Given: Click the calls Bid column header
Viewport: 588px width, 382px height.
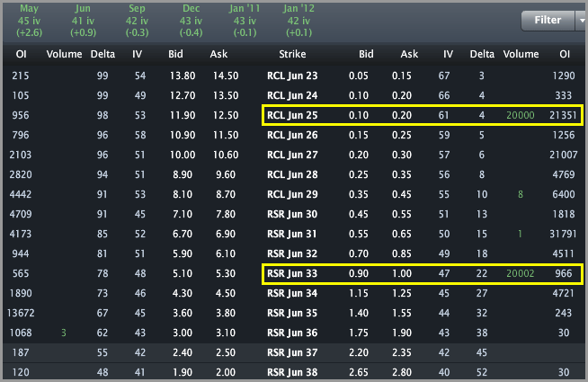Looking at the screenshot, I should coord(175,54).
